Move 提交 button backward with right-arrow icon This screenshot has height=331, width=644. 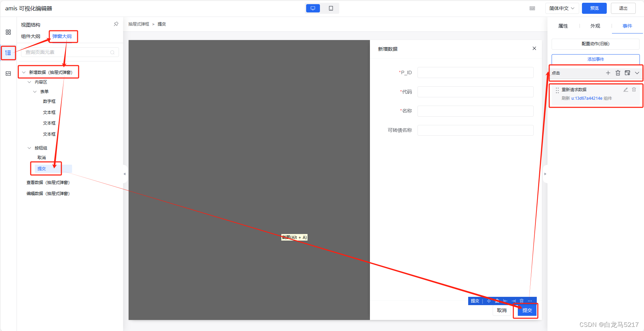513,301
